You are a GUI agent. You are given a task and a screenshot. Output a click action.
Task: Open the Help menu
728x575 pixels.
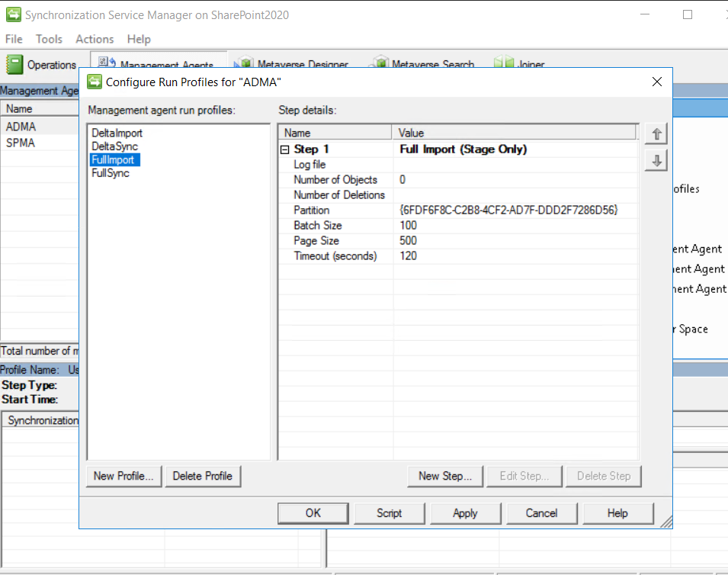[139, 39]
